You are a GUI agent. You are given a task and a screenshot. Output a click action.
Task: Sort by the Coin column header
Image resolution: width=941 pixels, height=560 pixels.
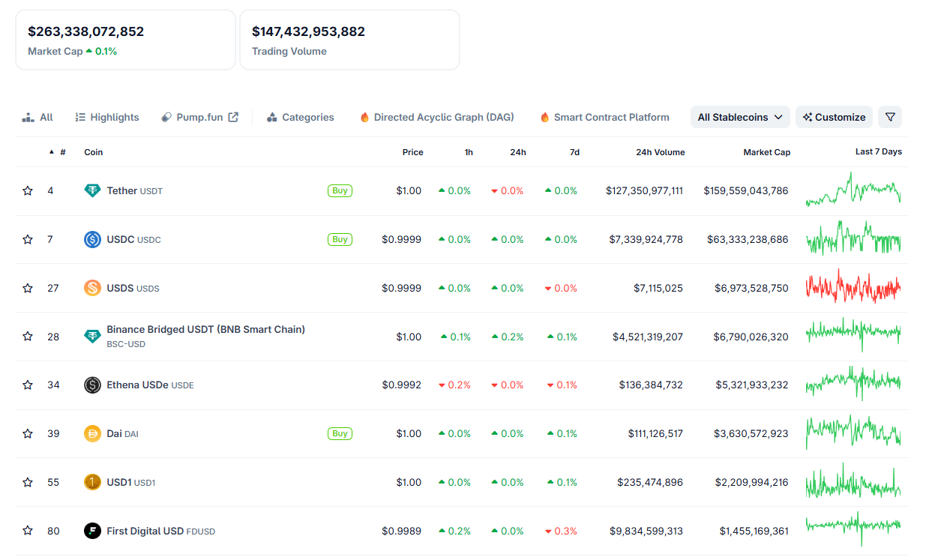click(x=94, y=152)
